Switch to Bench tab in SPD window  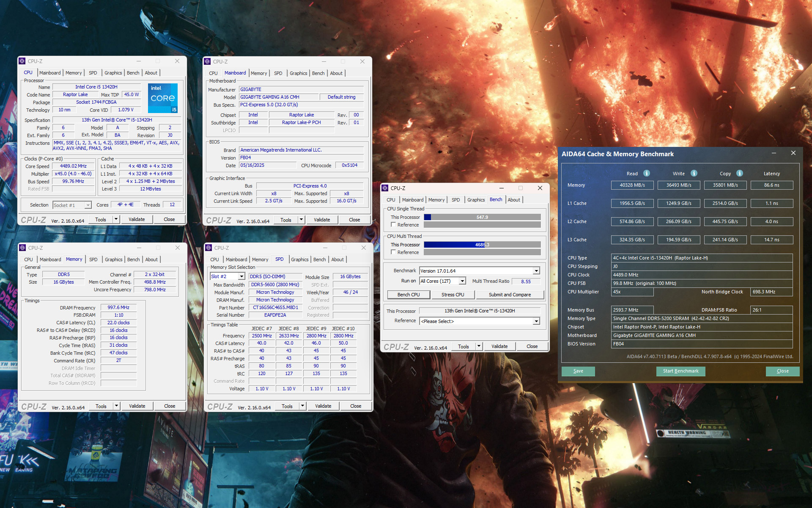(x=319, y=260)
